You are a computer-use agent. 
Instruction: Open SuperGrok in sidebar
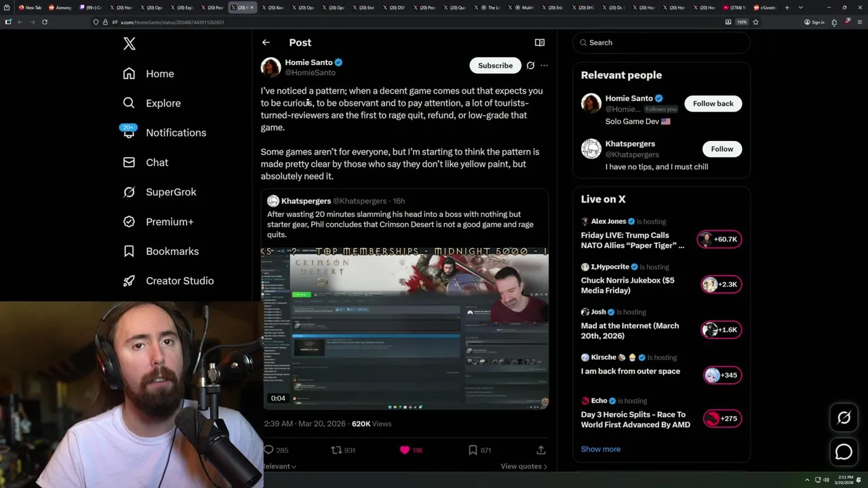[159, 192]
